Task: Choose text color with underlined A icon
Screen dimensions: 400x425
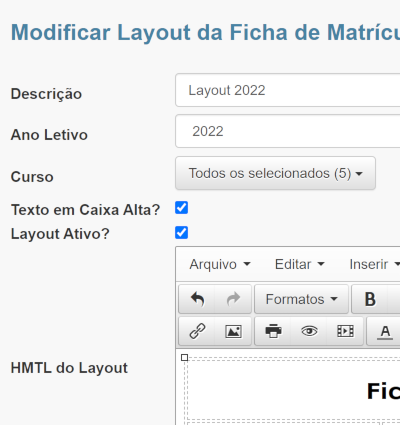Action: (385, 331)
